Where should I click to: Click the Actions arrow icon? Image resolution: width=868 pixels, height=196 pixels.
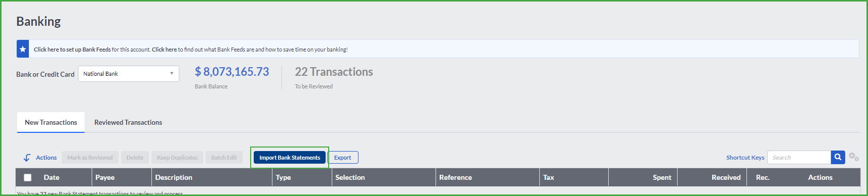pyautogui.click(x=27, y=158)
